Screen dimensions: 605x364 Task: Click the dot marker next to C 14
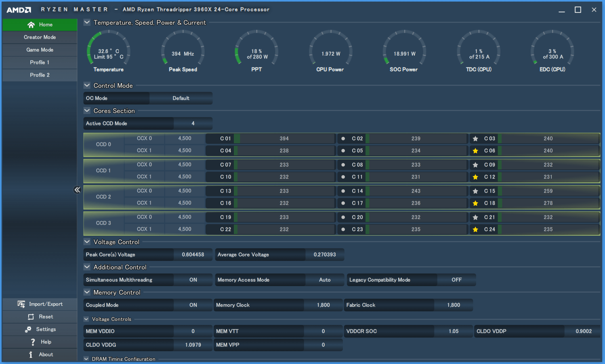[343, 191]
